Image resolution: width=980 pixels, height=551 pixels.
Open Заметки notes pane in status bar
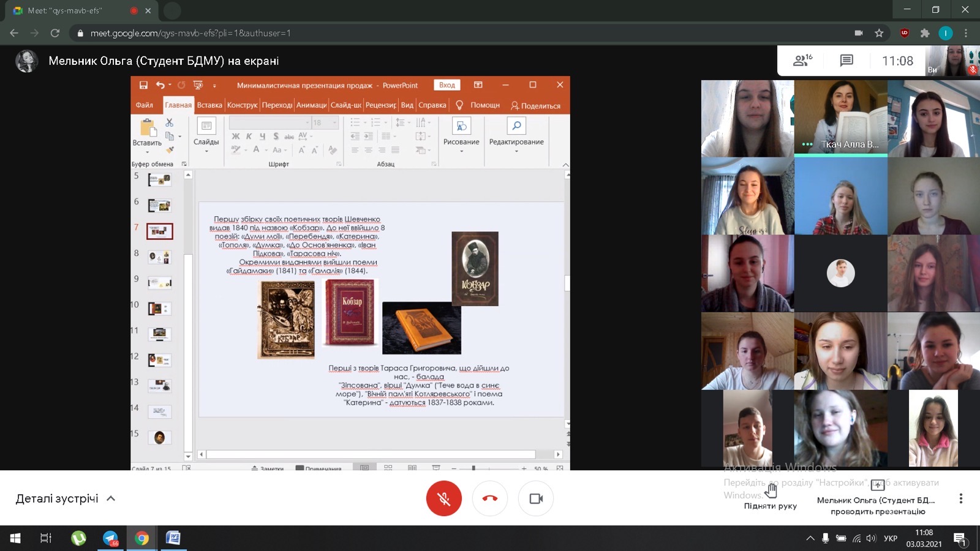(x=268, y=468)
